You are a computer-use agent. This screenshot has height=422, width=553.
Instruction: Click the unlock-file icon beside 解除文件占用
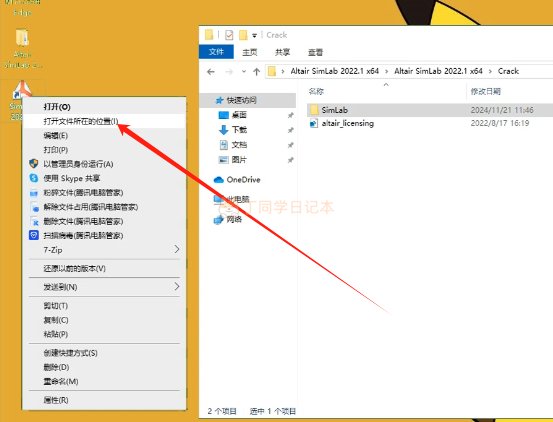pos(35,207)
